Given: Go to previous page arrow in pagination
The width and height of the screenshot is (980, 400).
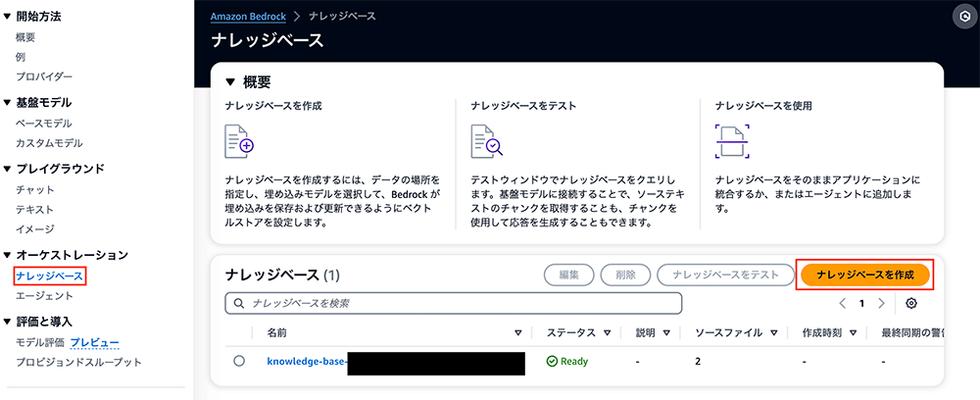Looking at the screenshot, I should pos(843,303).
